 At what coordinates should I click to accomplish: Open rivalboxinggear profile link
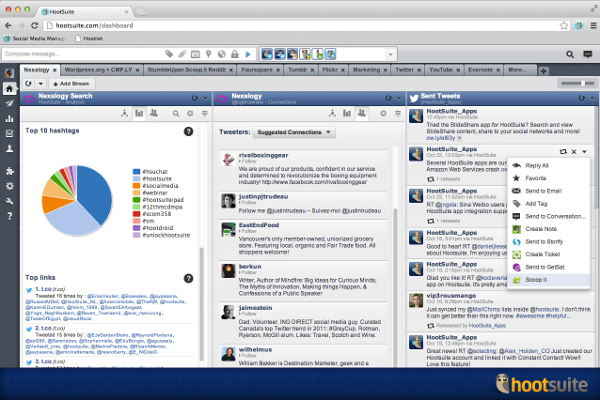tap(263, 155)
